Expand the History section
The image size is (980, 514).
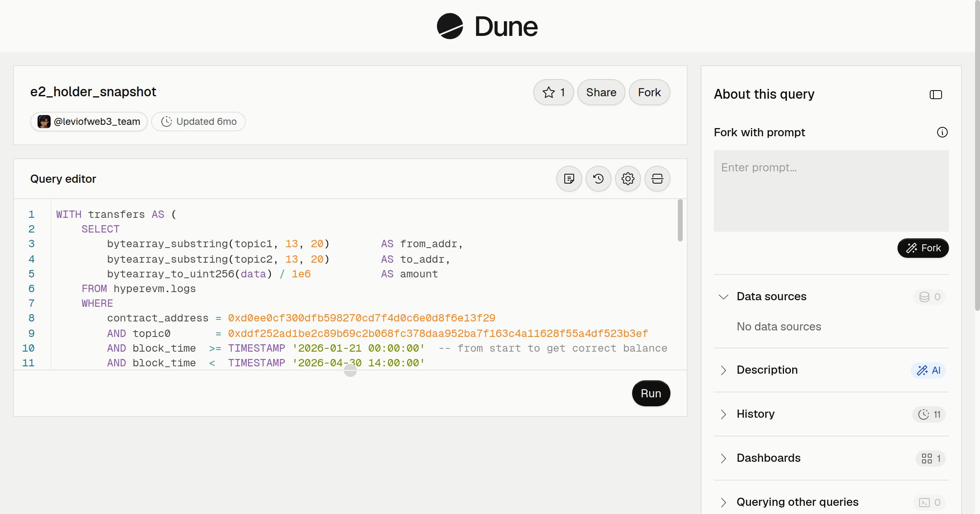click(x=723, y=414)
